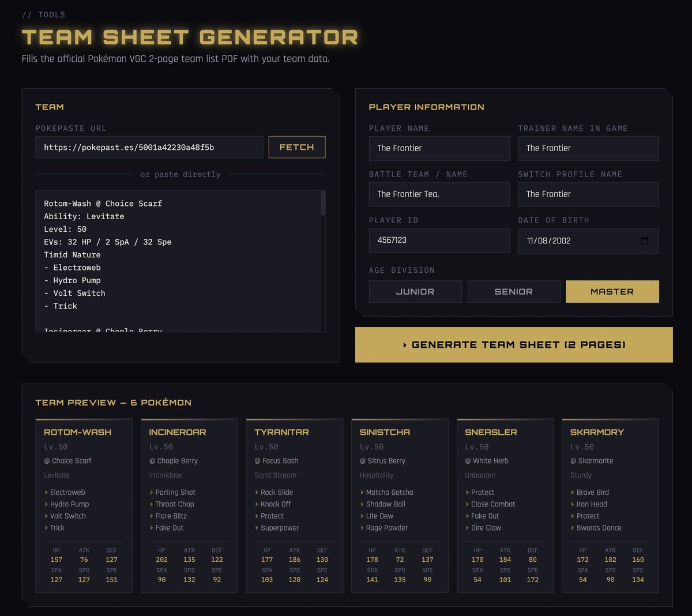
Task: Click the Iron Head move
Action: tap(592, 504)
